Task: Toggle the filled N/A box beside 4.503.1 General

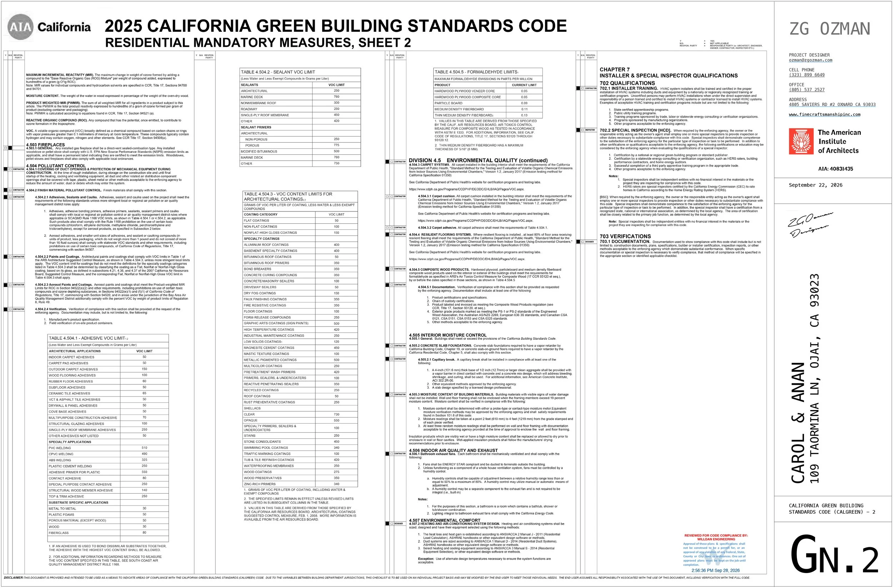Action: (10, 148)
